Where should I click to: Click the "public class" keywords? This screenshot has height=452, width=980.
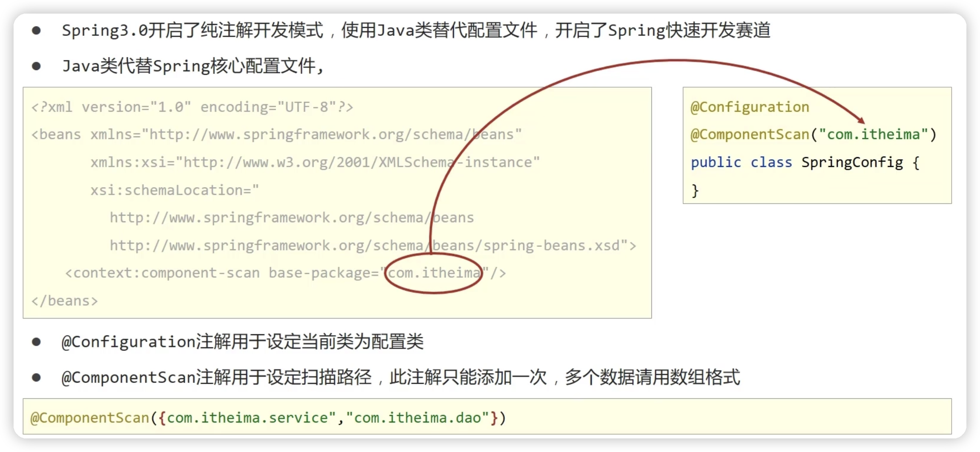point(741,163)
